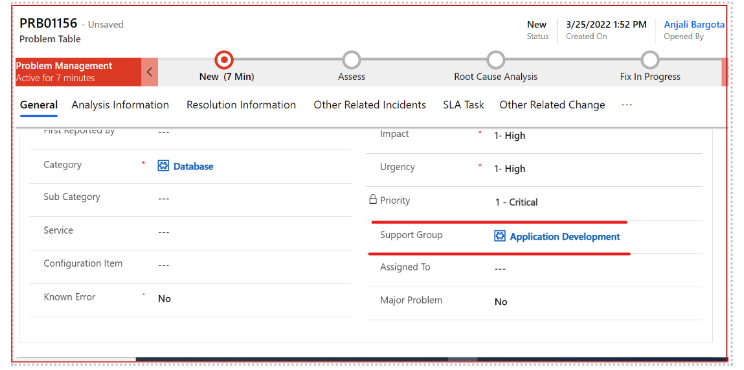Toggle the Major Problem value No
This screenshot has height=370, width=744.
point(501,302)
